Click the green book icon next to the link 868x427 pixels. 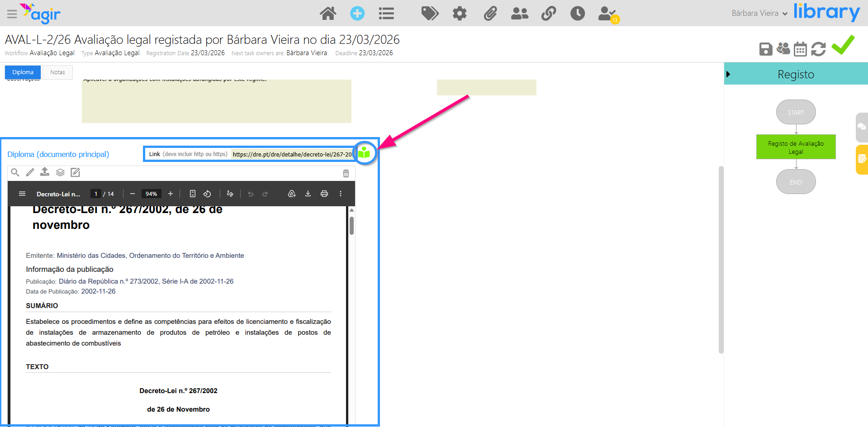(364, 153)
